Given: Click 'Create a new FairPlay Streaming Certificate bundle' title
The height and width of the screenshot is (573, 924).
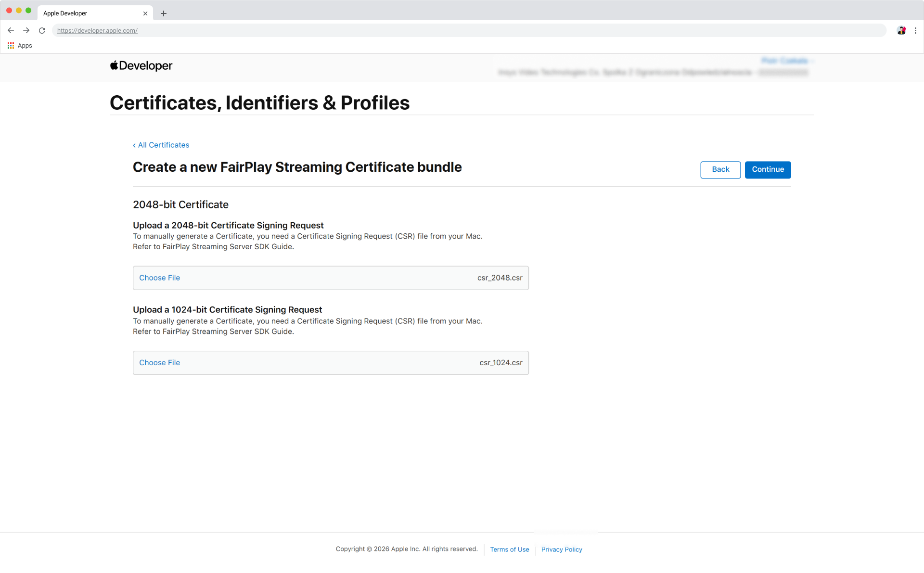Looking at the screenshot, I should click(297, 167).
